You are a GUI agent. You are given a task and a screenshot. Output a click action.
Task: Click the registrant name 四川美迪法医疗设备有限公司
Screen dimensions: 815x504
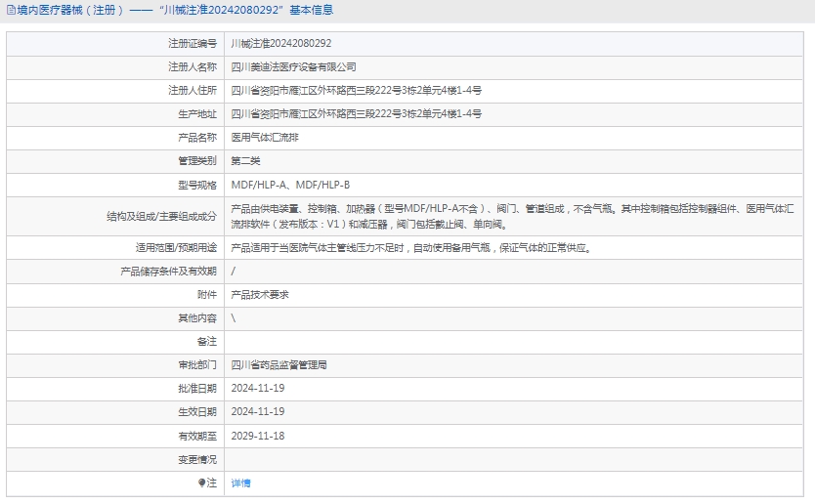click(293, 67)
